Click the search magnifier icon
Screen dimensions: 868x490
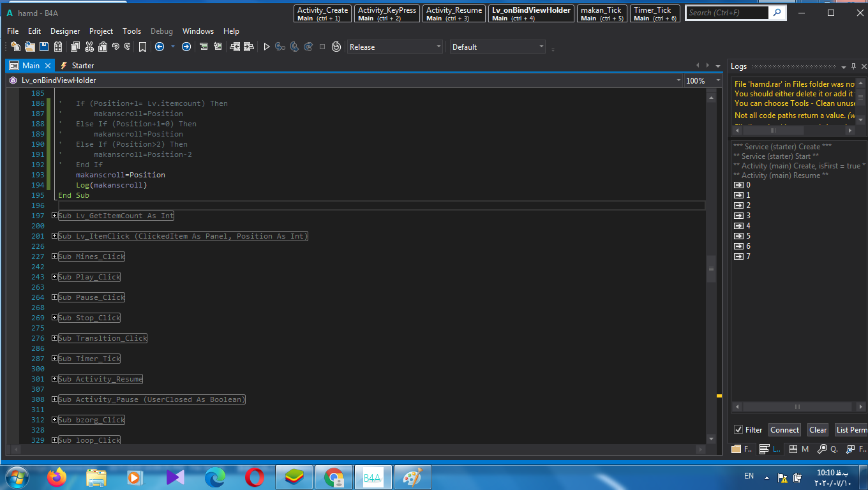point(776,12)
